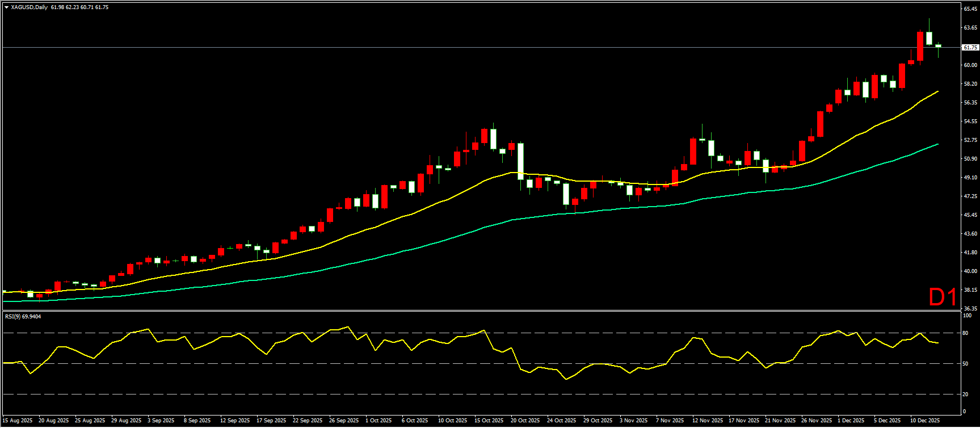Click the 65.45 price scale label
The width and height of the screenshot is (980, 428).
970,9
